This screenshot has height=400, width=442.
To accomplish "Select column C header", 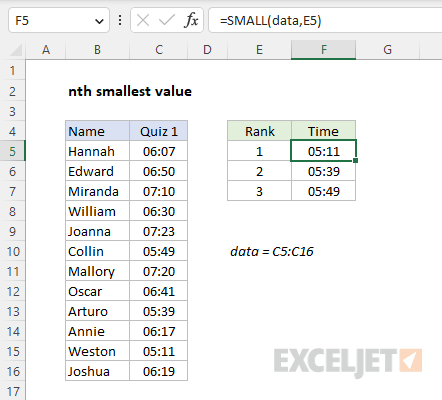I will pos(159,50).
